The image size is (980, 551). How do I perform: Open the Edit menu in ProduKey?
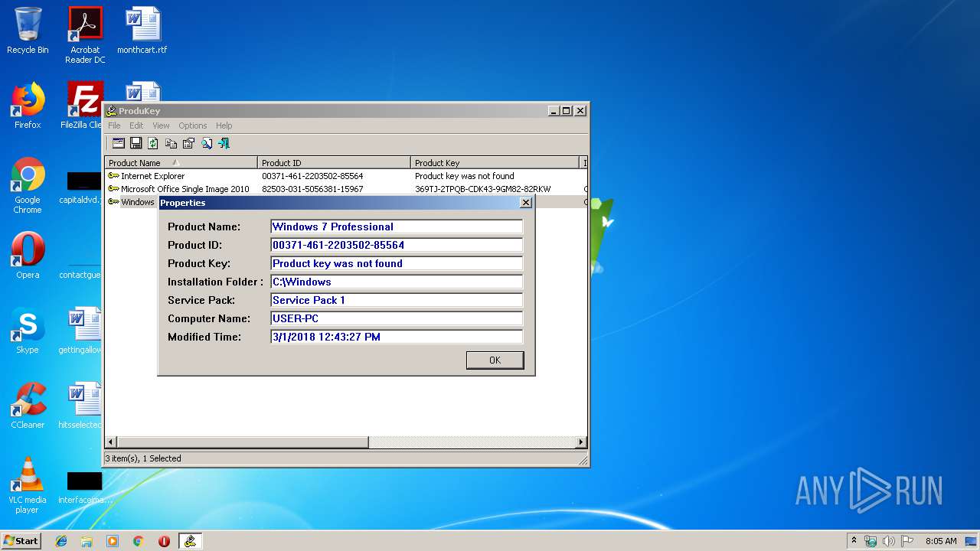click(136, 126)
